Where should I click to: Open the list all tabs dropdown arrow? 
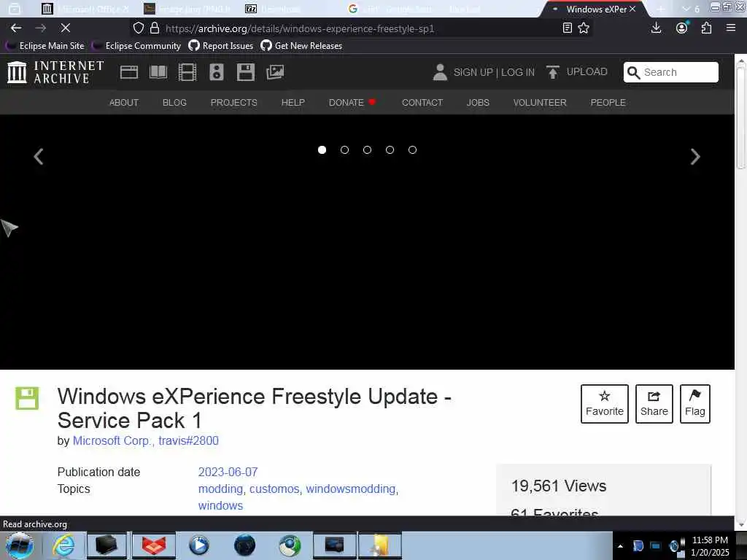click(686, 9)
